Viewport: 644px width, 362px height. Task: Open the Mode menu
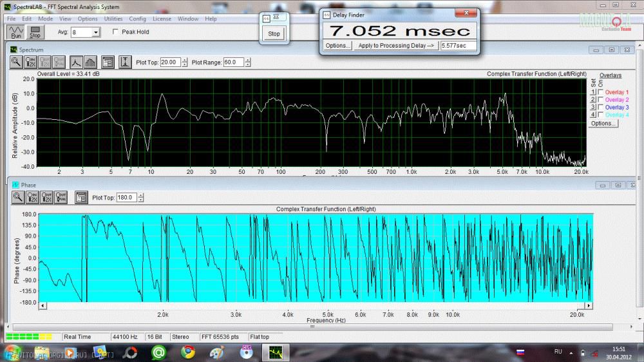pyautogui.click(x=45, y=19)
